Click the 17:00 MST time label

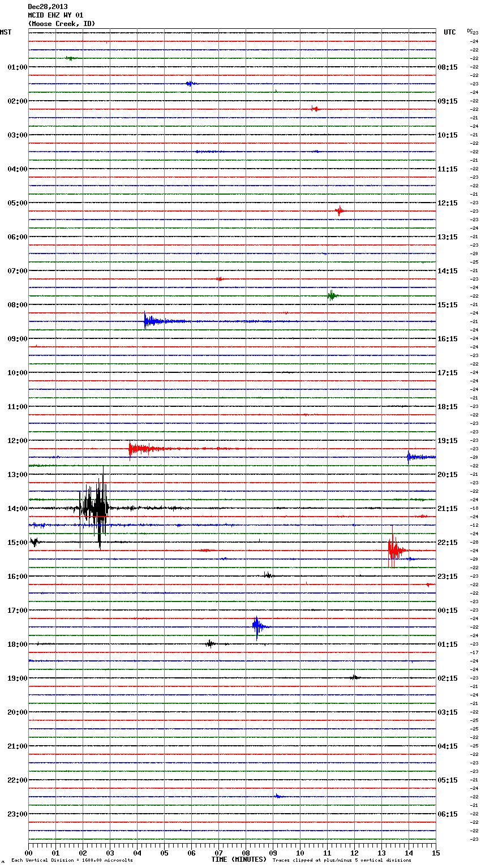[x=18, y=611]
